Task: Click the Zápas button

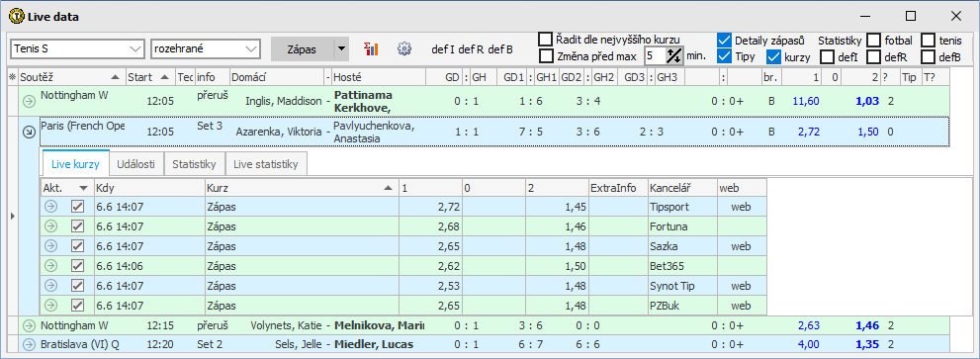Action: pos(302,48)
